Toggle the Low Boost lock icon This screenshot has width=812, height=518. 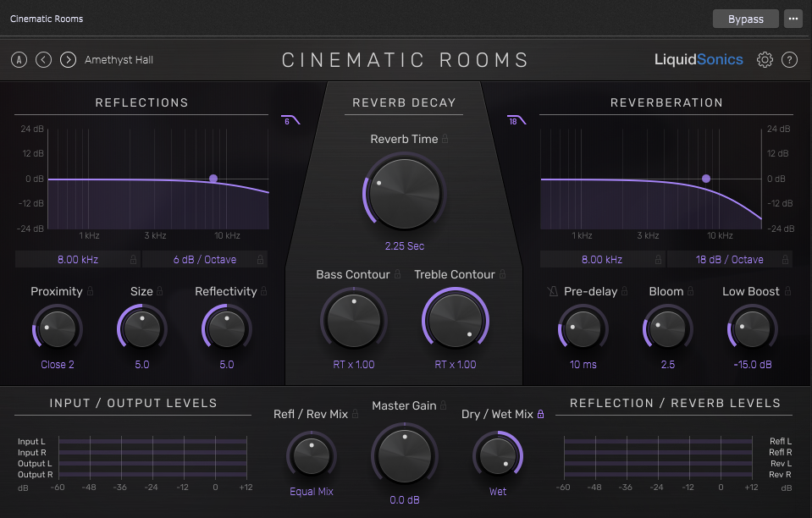point(787,291)
